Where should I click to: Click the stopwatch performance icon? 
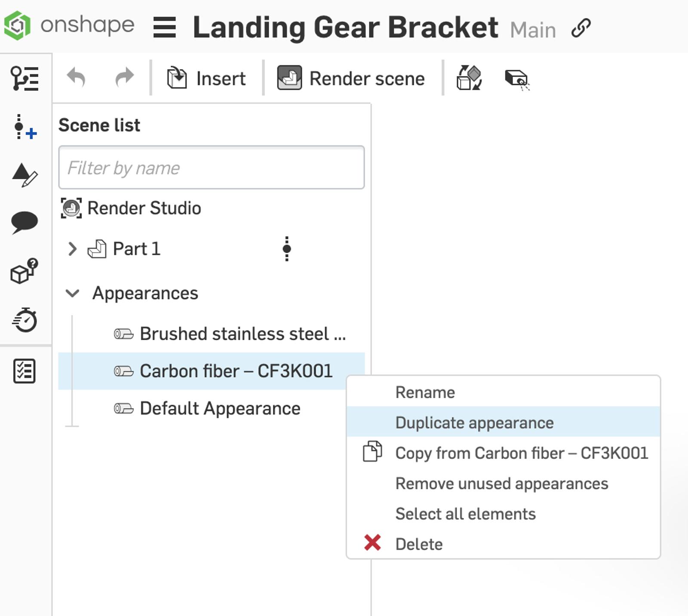point(25,320)
